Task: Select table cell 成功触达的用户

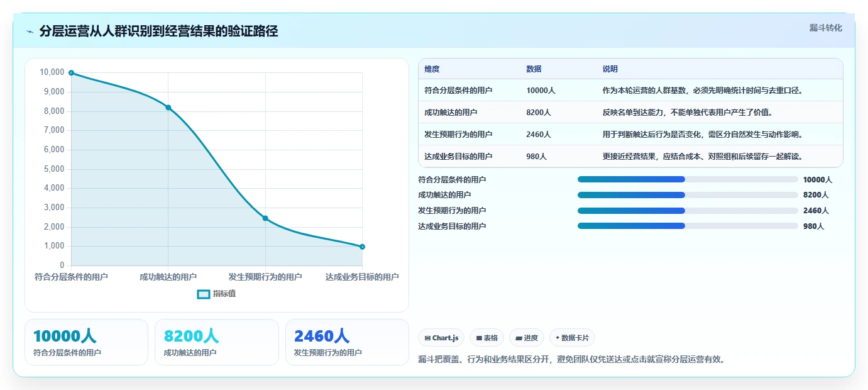Action: coord(451,113)
